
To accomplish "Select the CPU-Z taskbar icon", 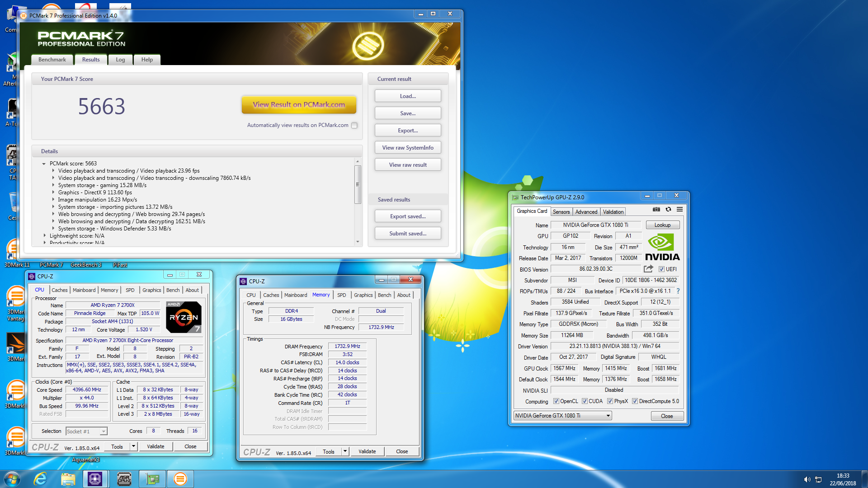I will [x=95, y=479].
